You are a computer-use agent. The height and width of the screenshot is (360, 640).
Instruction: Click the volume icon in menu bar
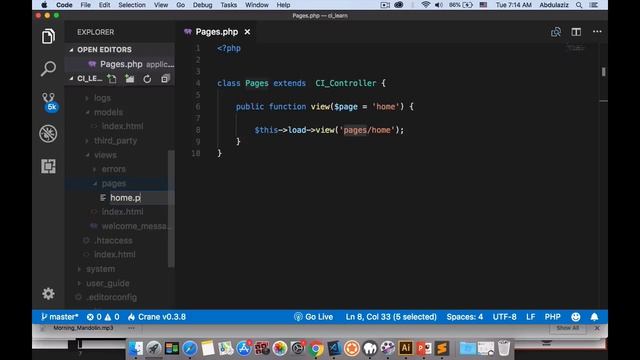(x=439, y=5)
